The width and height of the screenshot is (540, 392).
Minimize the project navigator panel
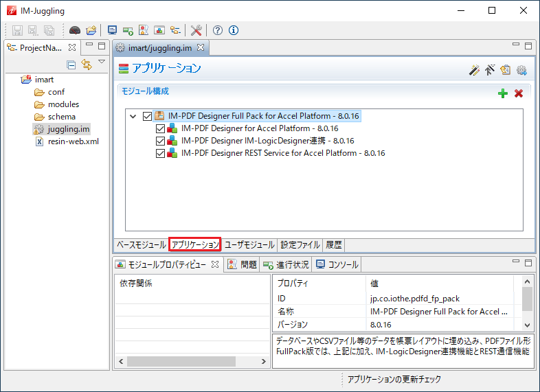(x=89, y=44)
